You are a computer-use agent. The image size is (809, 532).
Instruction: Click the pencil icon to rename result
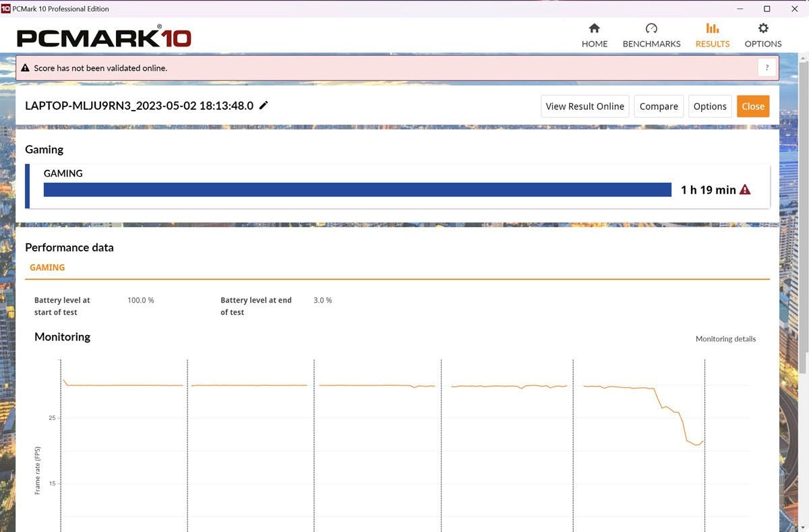[264, 105]
